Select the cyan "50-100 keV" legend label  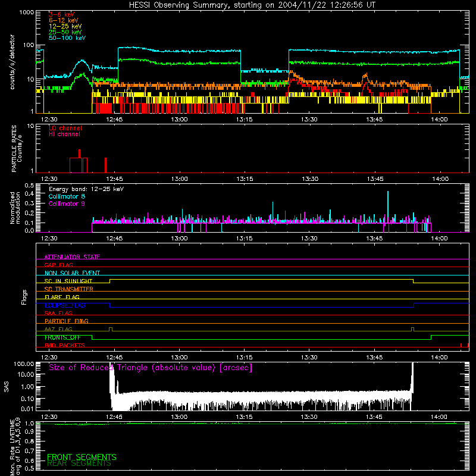67,37
